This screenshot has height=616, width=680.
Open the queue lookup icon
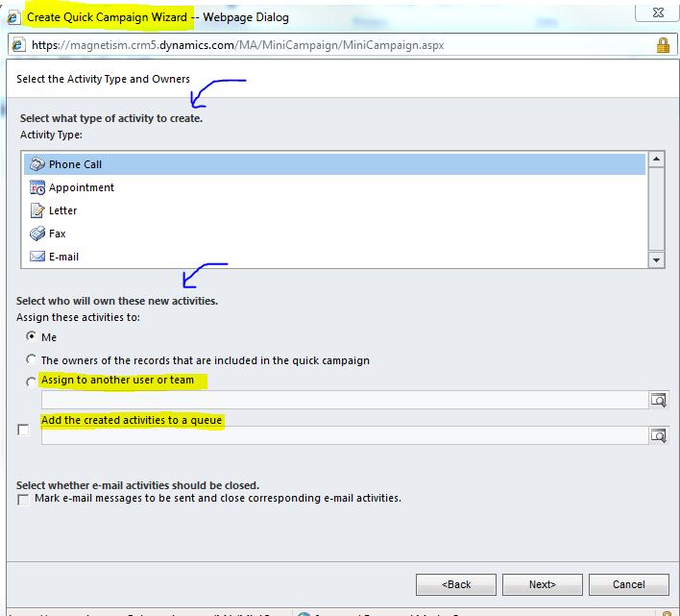pyautogui.click(x=658, y=435)
